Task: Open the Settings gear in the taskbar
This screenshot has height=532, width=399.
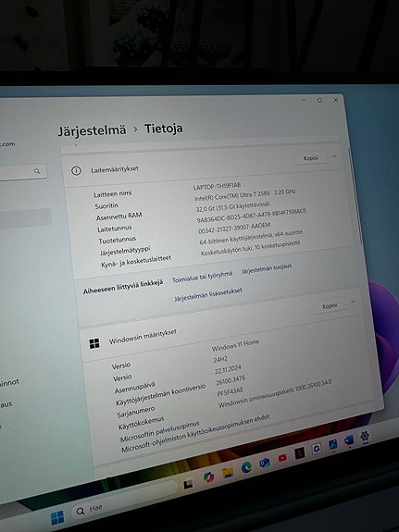Action: (x=365, y=436)
